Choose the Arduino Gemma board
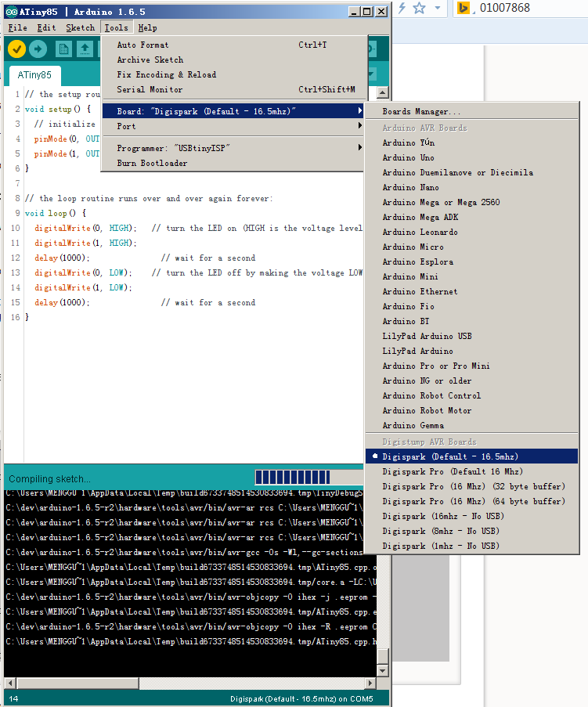This screenshot has height=707, width=588. pos(471,425)
